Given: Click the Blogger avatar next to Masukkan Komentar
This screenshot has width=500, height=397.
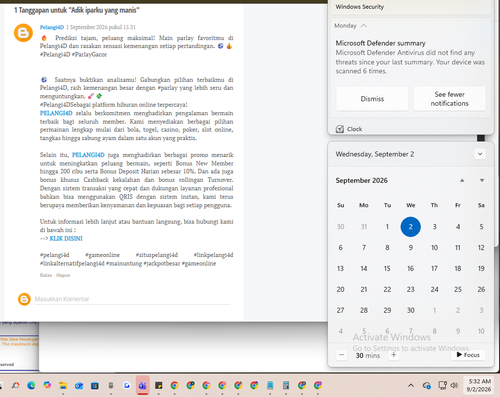Looking at the screenshot, I should point(24,299).
